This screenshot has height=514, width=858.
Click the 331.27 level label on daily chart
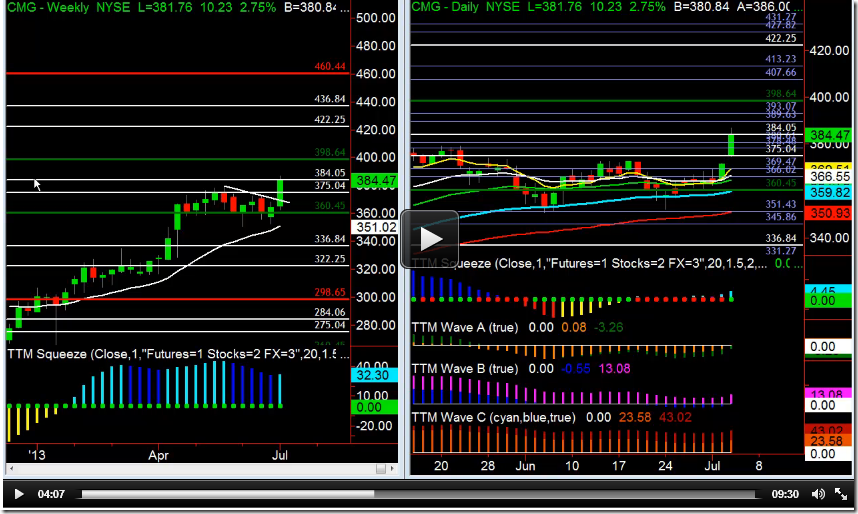pos(781,251)
